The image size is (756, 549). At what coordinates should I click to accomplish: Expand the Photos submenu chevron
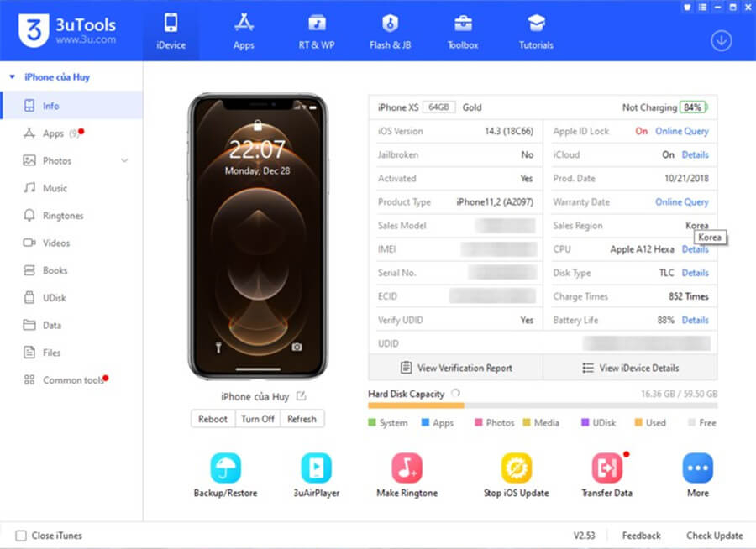click(x=124, y=160)
